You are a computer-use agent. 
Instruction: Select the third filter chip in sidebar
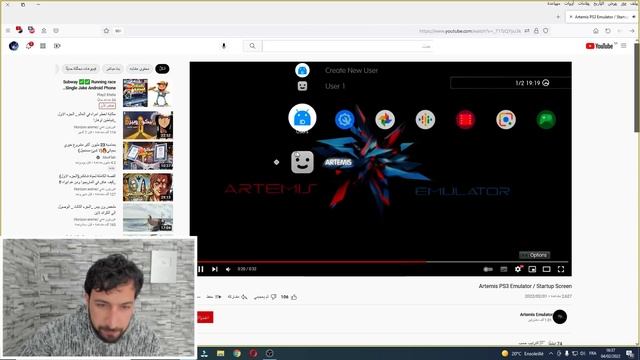pyautogui.click(x=113, y=69)
